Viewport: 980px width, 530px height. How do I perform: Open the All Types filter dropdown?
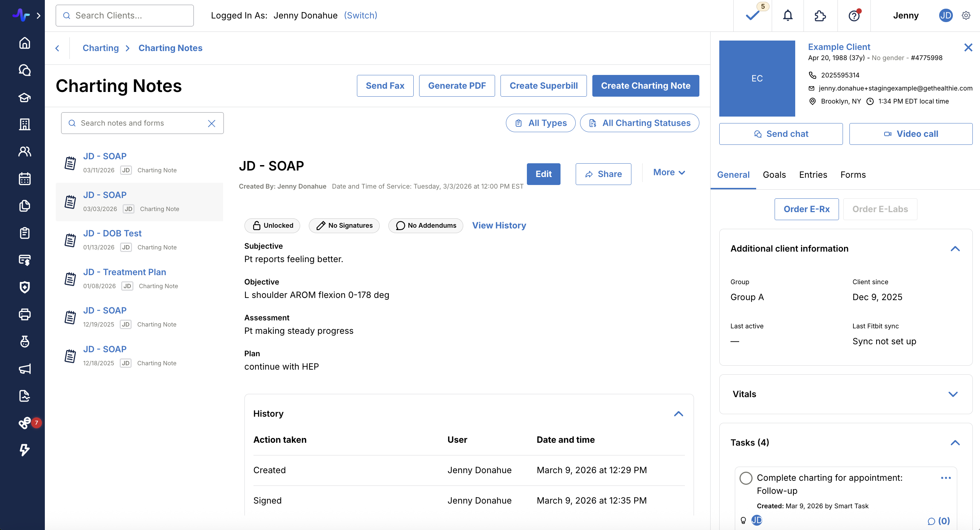[540, 123]
